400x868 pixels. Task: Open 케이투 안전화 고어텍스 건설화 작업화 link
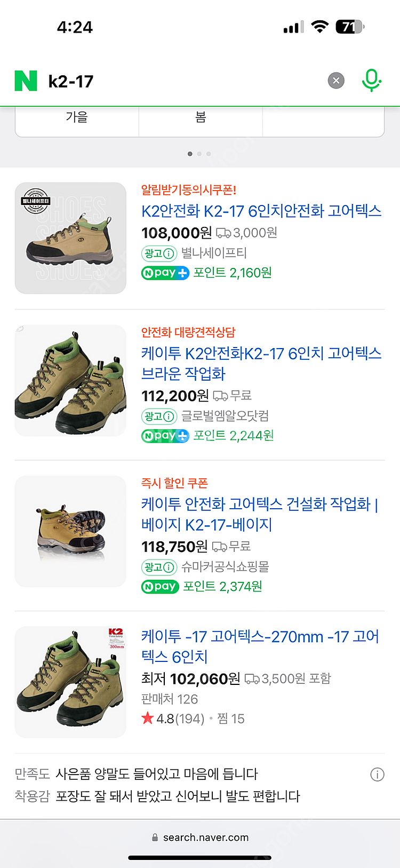[260, 514]
